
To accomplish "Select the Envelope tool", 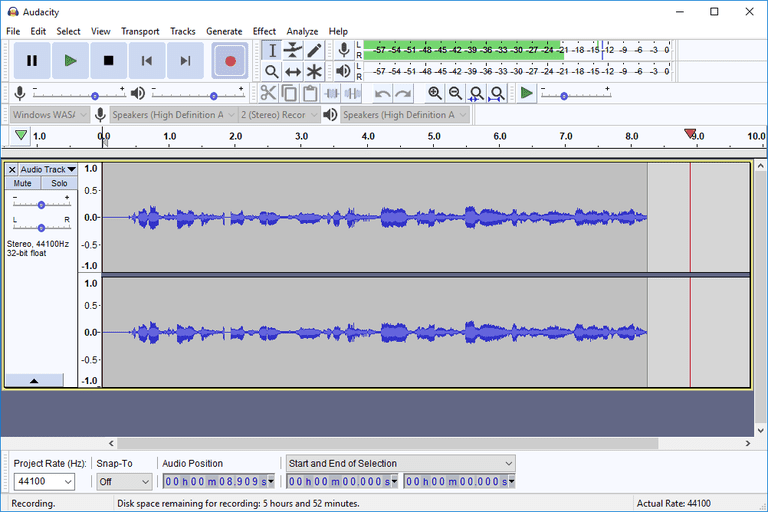I will tap(293, 50).
